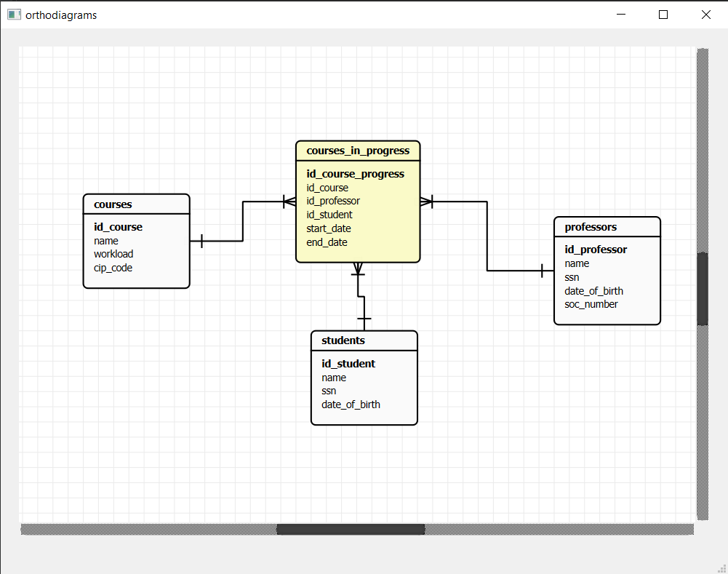Select the professors table header

[x=591, y=227]
